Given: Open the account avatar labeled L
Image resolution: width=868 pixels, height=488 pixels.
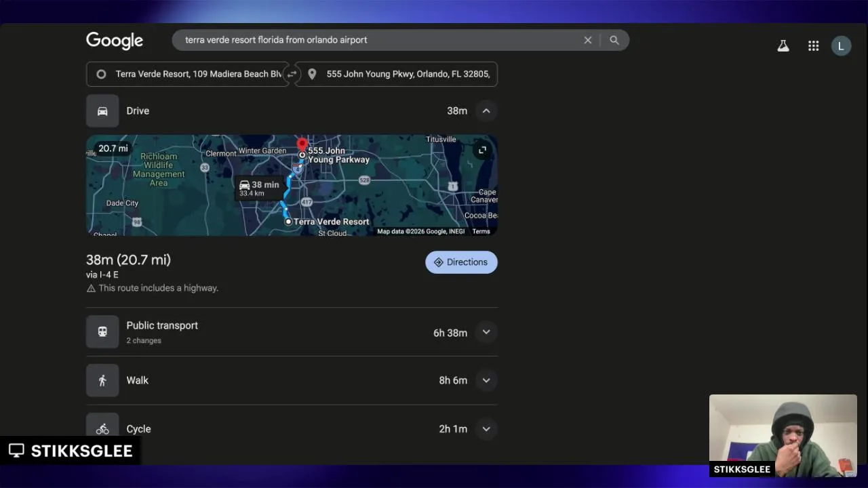Looking at the screenshot, I should (x=841, y=46).
